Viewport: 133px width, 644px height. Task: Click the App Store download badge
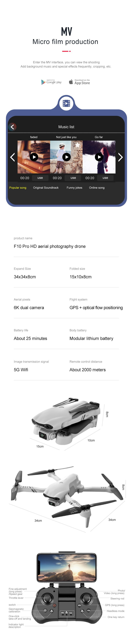coord(79,82)
